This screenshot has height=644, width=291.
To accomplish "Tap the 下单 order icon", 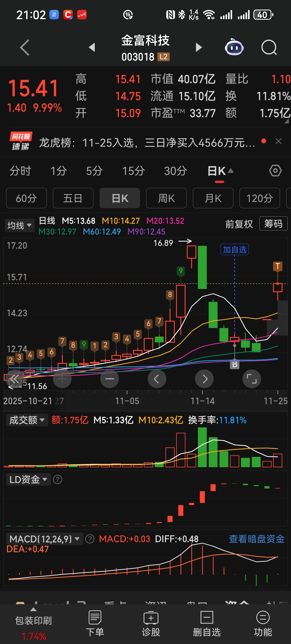I will [95, 624].
